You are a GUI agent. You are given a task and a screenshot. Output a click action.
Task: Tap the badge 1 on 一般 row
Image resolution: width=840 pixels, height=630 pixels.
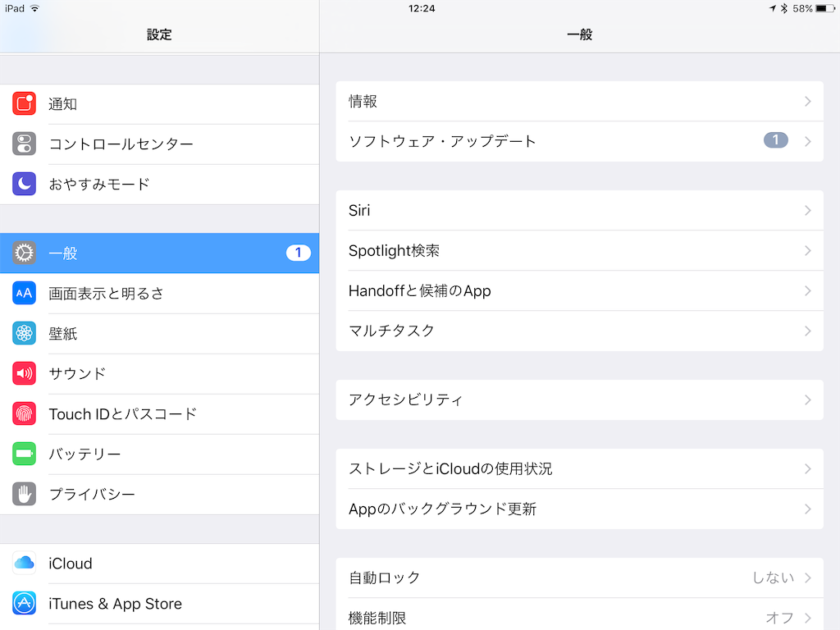299,253
